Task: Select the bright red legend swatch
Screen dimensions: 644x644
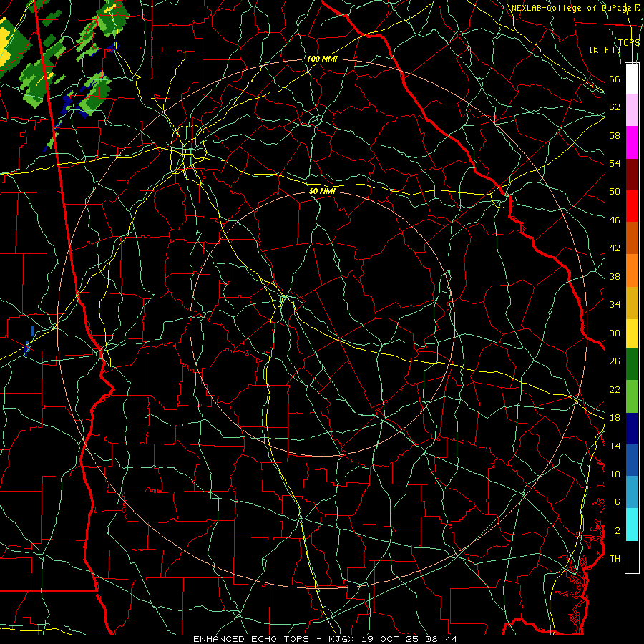Action: point(632,206)
